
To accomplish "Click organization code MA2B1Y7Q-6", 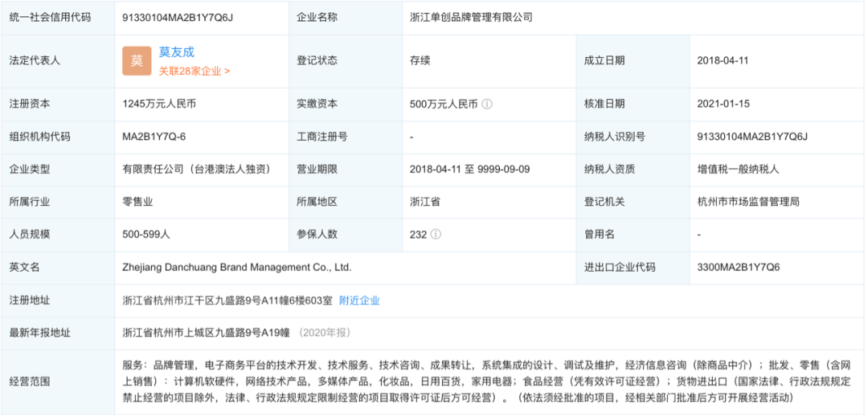I will click(154, 136).
